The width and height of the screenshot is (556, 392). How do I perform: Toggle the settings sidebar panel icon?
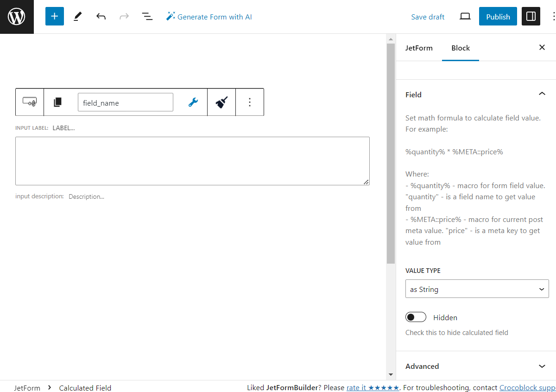pos(531,16)
